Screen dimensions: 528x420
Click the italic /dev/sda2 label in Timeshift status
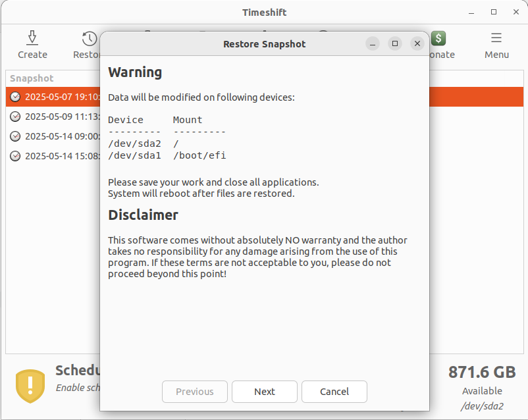pyautogui.click(x=482, y=406)
